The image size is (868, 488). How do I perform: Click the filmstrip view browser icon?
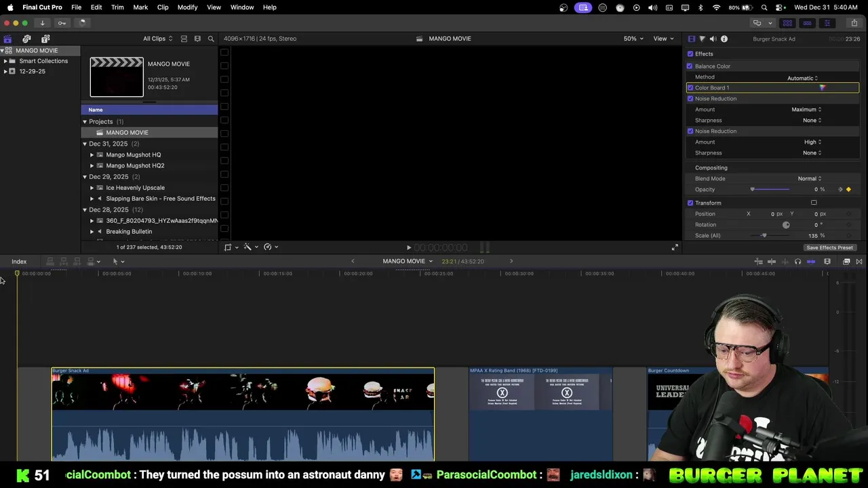(197, 39)
